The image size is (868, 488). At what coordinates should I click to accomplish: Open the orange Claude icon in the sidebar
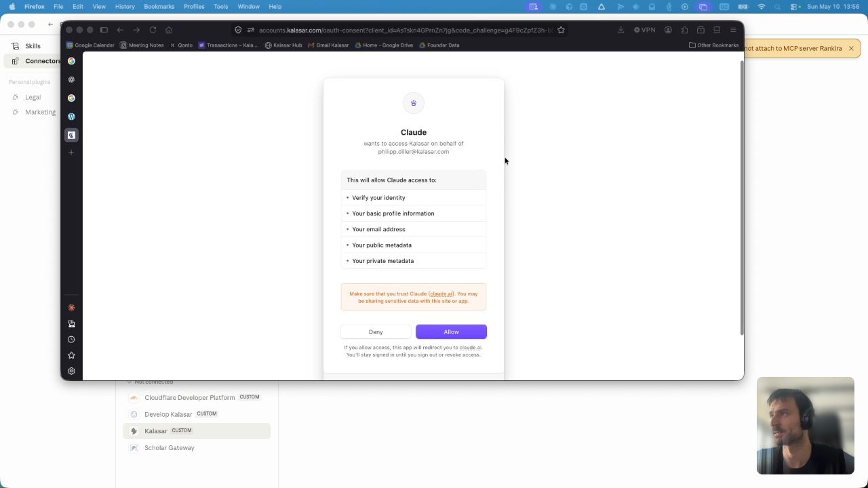tap(71, 308)
